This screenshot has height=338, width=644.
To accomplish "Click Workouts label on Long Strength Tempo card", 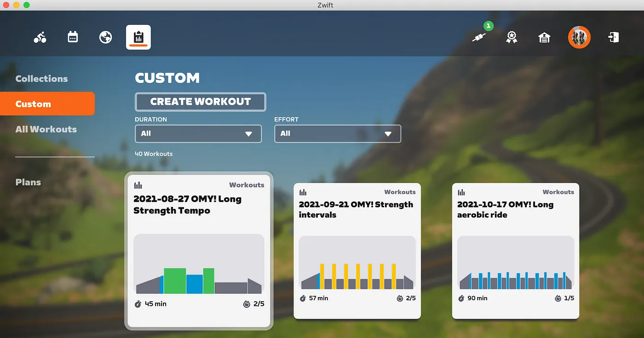I will click(x=247, y=185).
